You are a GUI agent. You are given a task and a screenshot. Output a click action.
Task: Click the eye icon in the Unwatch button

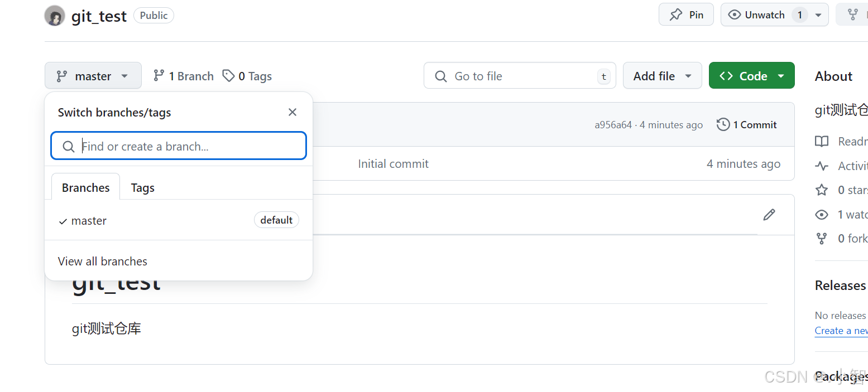(735, 15)
